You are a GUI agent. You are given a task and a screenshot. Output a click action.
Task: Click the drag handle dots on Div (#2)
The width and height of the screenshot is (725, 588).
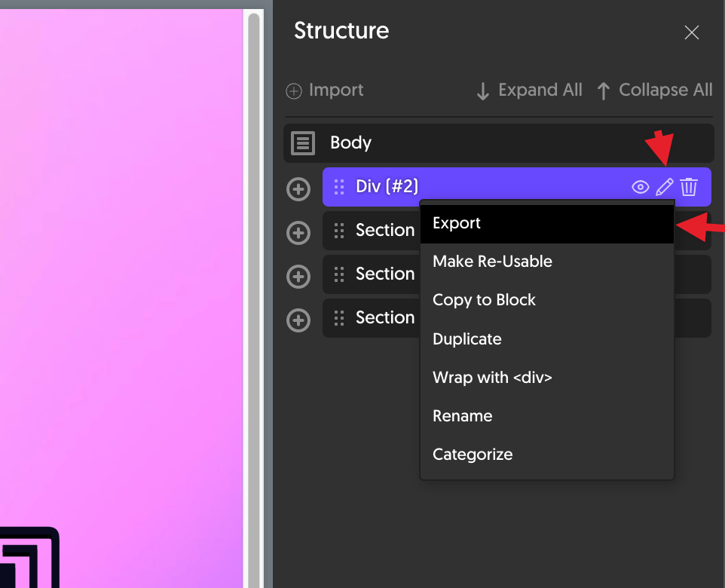[x=339, y=187]
